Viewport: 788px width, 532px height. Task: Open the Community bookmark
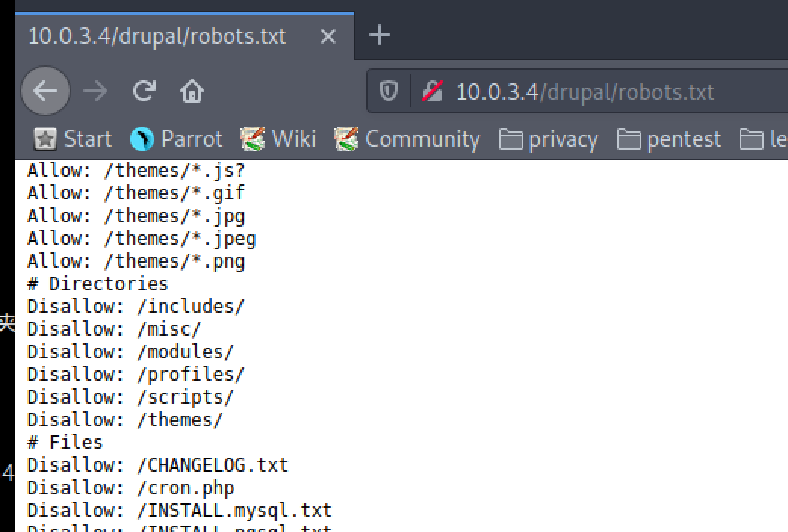407,139
